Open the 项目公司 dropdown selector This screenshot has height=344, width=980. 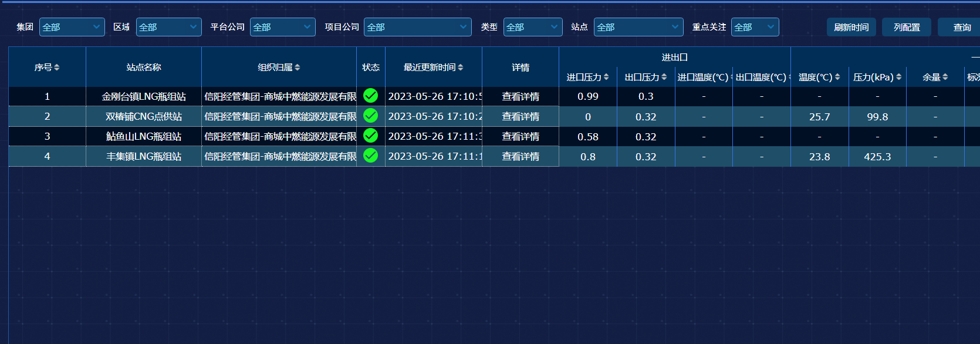(417, 27)
